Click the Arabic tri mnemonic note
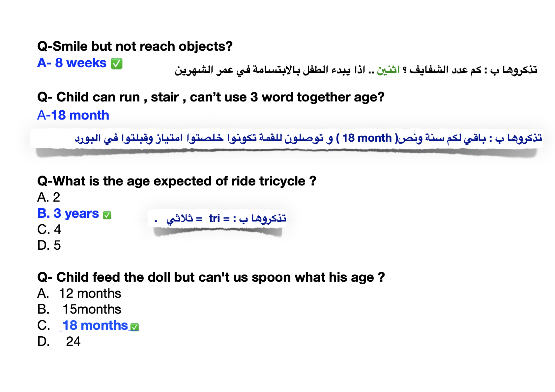The image size is (555, 392). [220, 218]
